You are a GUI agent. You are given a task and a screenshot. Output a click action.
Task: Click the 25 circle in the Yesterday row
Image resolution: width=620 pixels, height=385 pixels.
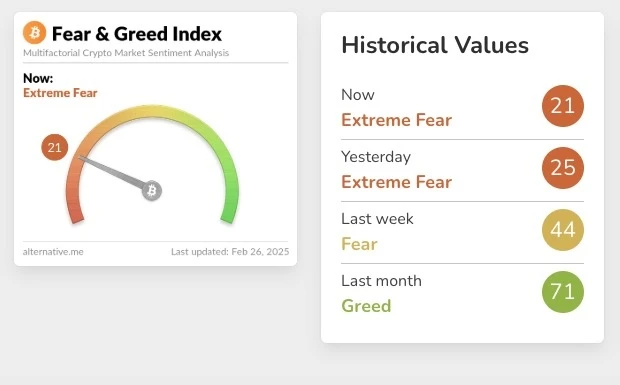563,168
